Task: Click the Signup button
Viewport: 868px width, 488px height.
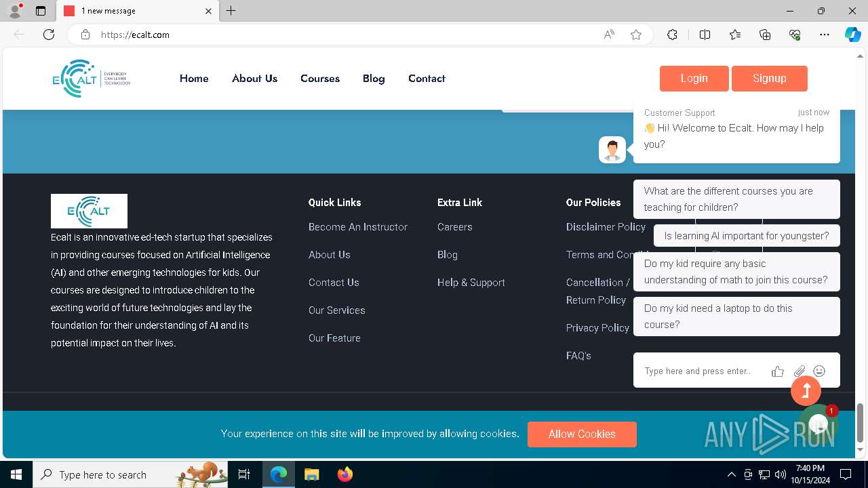Action: [x=770, y=79]
